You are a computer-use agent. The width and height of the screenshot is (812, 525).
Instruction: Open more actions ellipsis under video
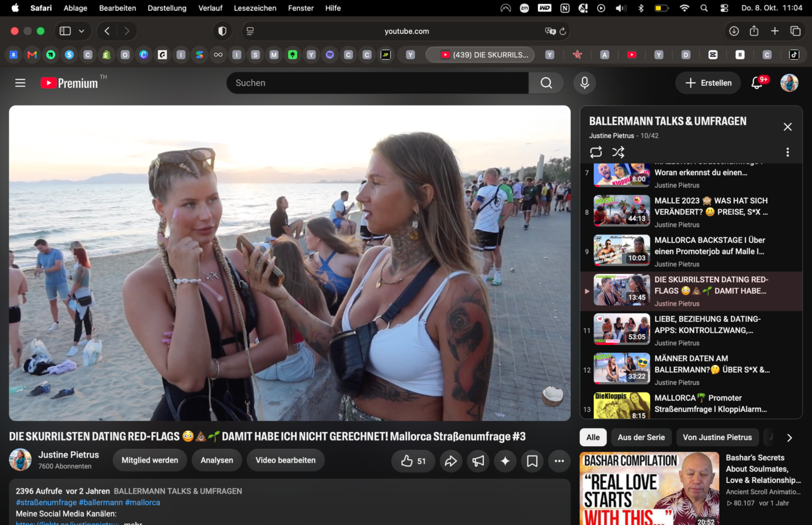tap(559, 461)
